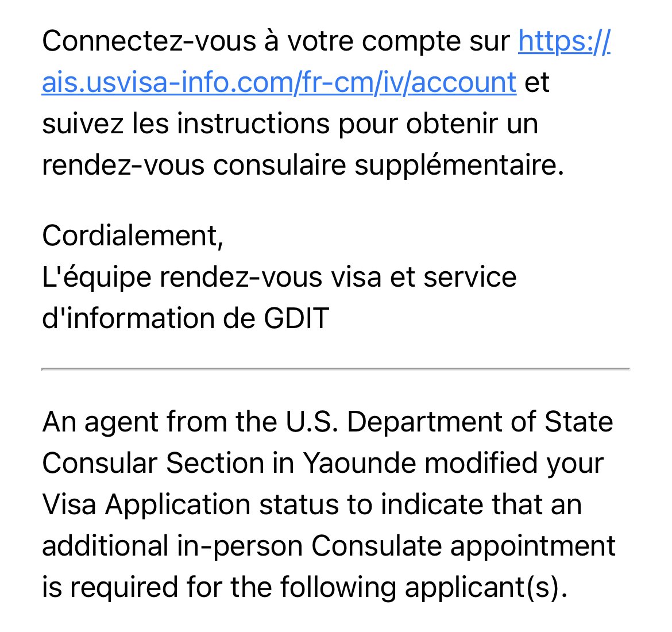Select the word "GDIT" in the signature

coord(296,318)
